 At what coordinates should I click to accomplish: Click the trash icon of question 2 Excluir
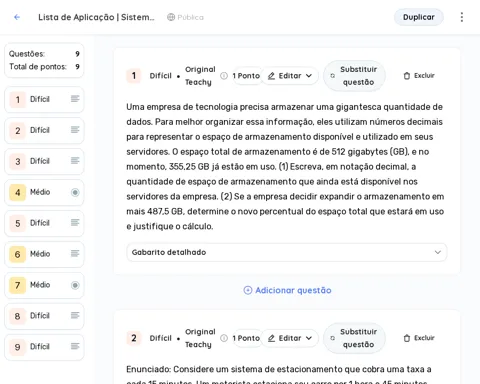click(407, 338)
